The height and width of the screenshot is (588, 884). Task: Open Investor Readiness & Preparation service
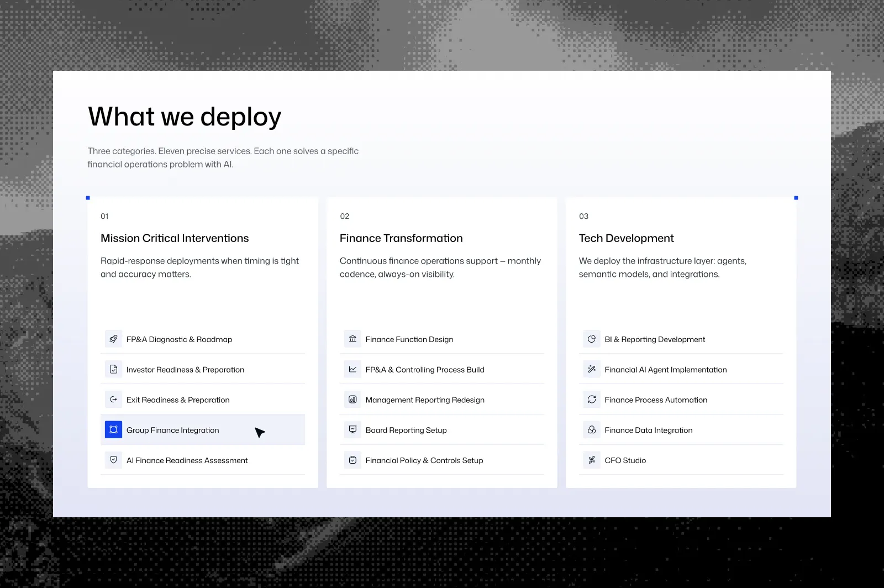coord(203,369)
